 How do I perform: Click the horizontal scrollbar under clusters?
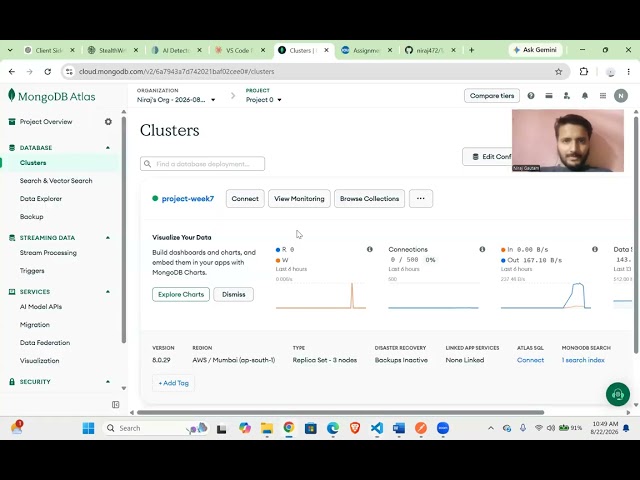340,412
